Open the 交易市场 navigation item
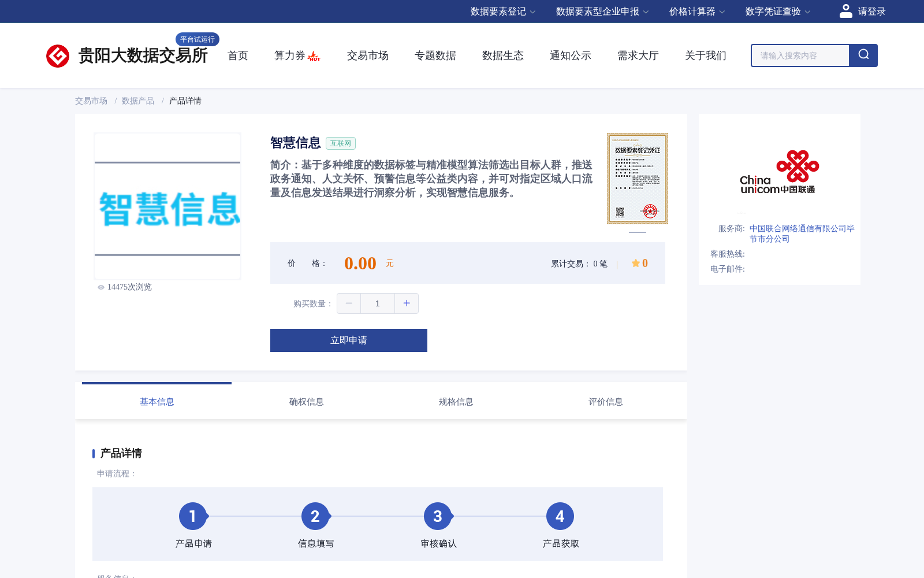 click(368, 55)
